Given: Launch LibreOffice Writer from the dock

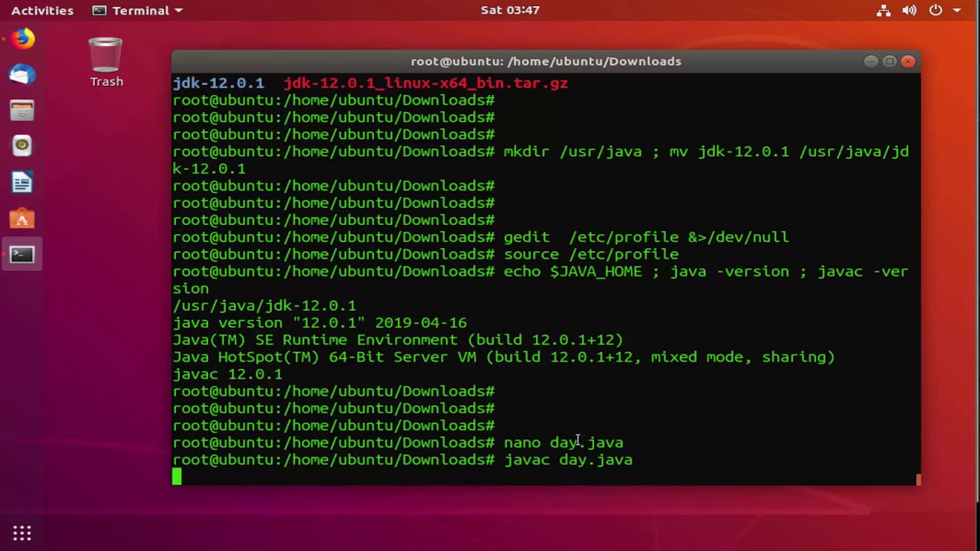Looking at the screenshot, I should 22,183.
